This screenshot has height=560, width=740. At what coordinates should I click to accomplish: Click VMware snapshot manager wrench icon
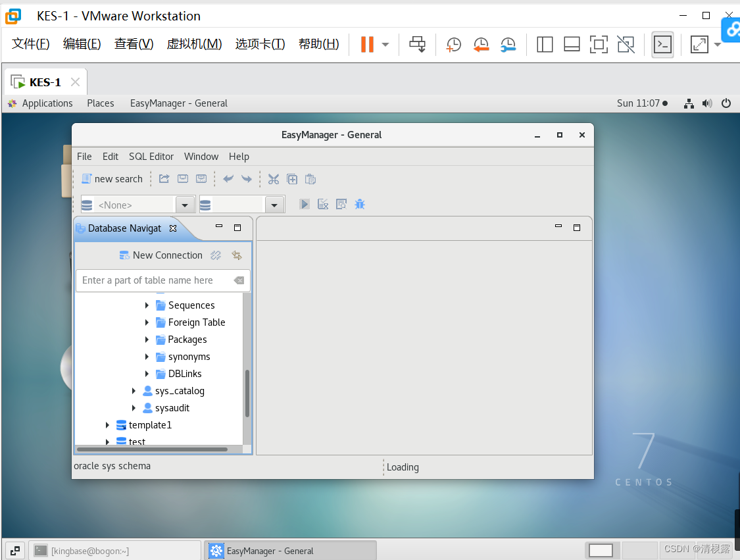pyautogui.click(x=508, y=44)
